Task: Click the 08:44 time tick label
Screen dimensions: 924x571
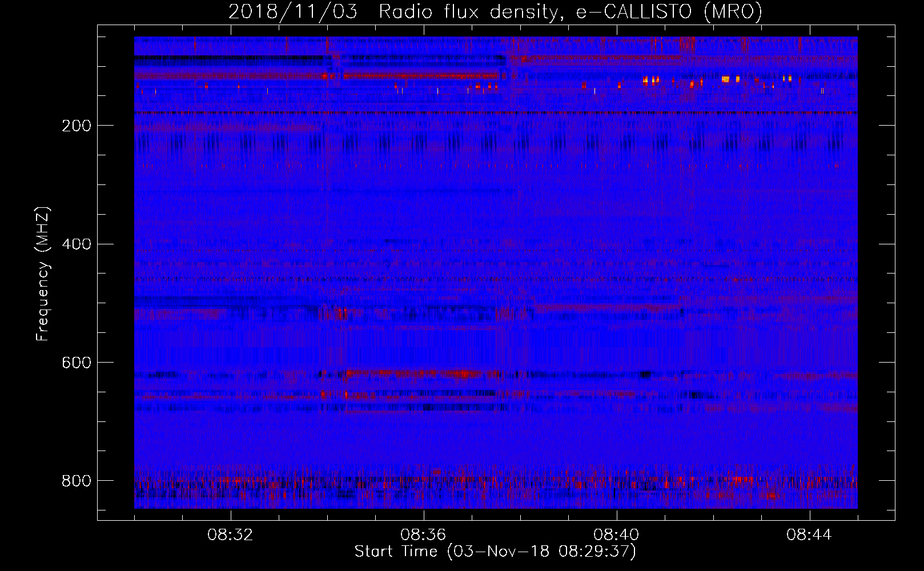Action: [x=809, y=535]
